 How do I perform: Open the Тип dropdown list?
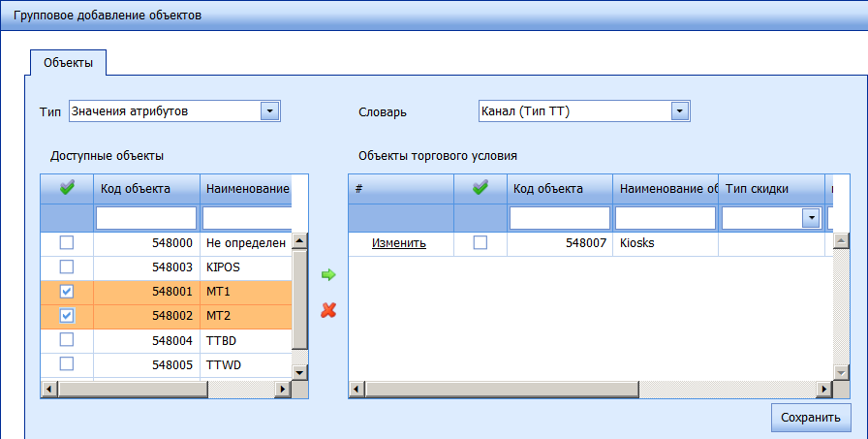[269, 111]
